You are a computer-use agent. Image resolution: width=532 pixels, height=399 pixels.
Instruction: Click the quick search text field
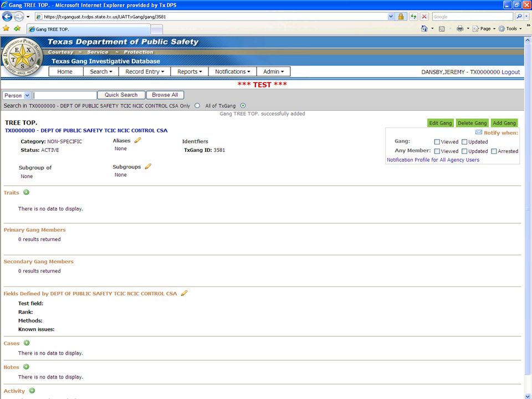click(x=64, y=95)
